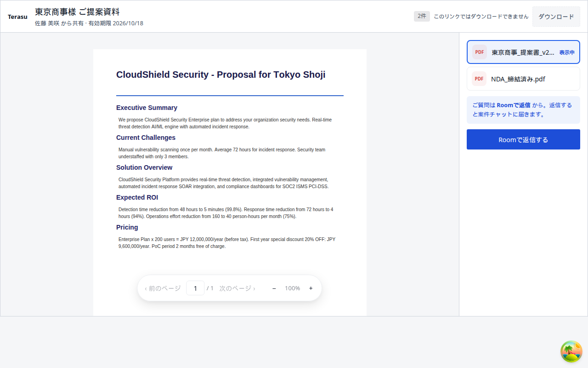This screenshot has width=588, height=368.
Task: Click the Current Challenges heading
Action: pyautogui.click(x=146, y=138)
